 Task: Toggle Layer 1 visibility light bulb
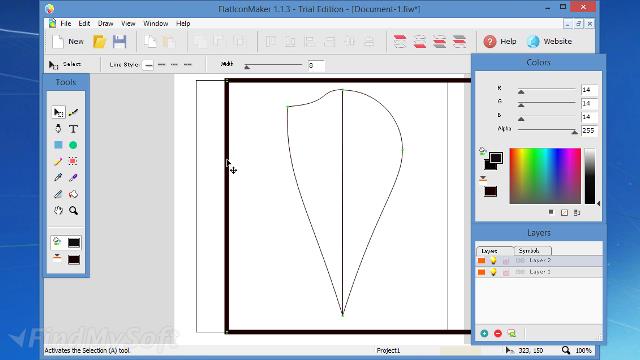(493, 272)
